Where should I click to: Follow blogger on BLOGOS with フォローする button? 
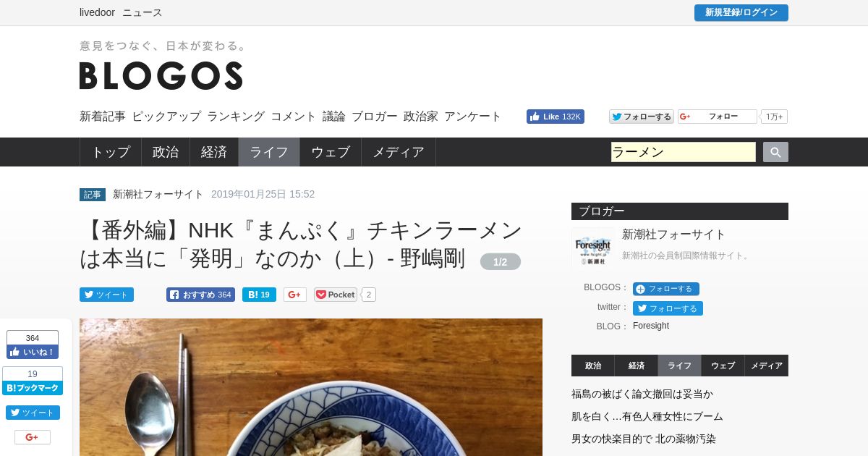tap(666, 289)
